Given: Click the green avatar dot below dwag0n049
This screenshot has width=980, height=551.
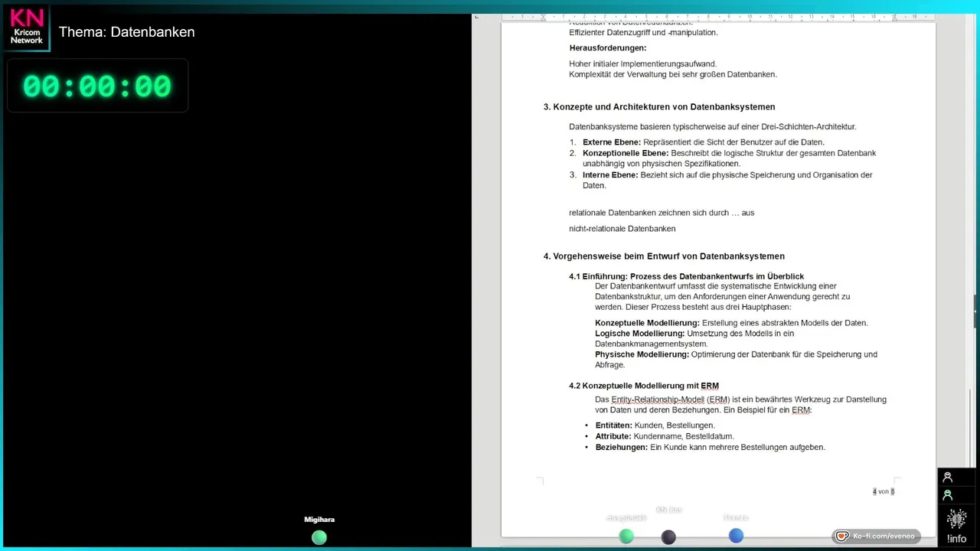Looking at the screenshot, I should tap(626, 536).
